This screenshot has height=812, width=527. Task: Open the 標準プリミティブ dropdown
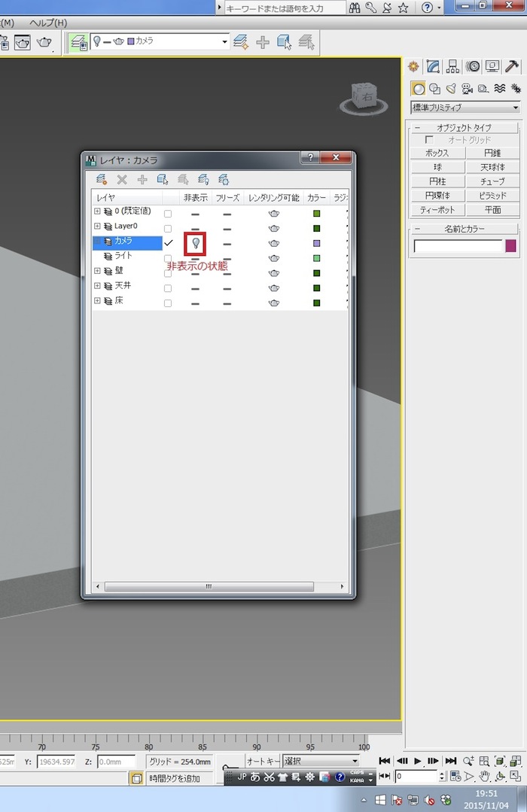tap(465, 108)
